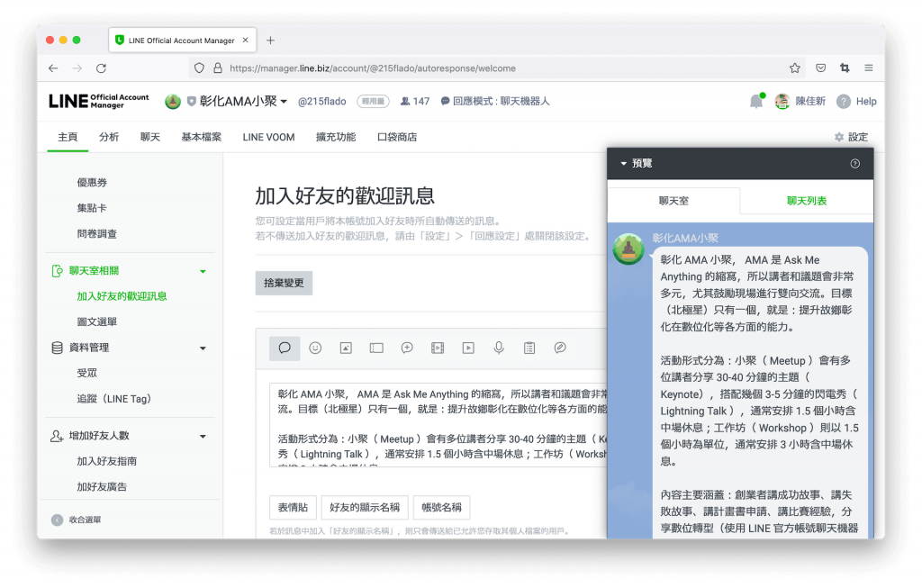Select the 聊天列表 preview tab
This screenshot has height=588, width=922.
click(x=807, y=201)
